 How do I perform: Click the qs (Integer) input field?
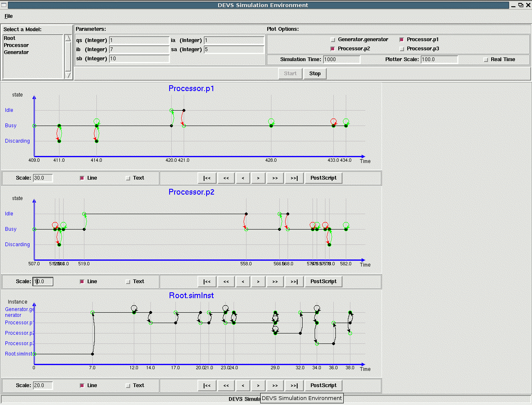tap(139, 40)
